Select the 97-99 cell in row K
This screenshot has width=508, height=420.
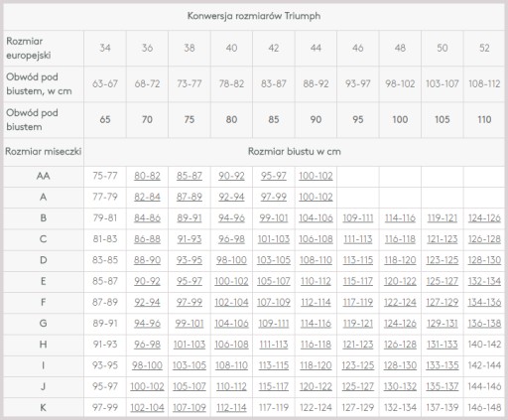click(x=105, y=408)
